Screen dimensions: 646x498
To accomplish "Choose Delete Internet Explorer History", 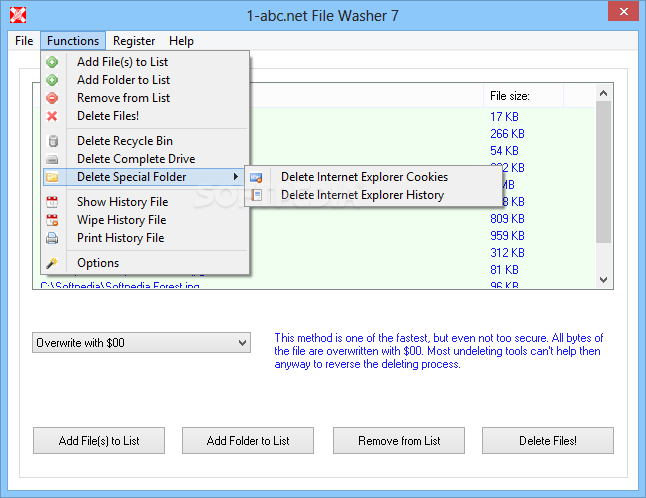I will pos(373,195).
